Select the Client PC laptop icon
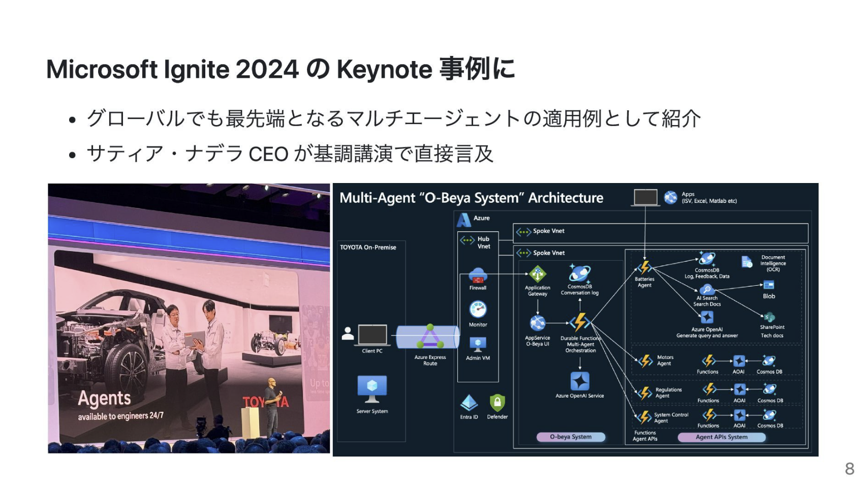868x484 pixels. pos(373,336)
